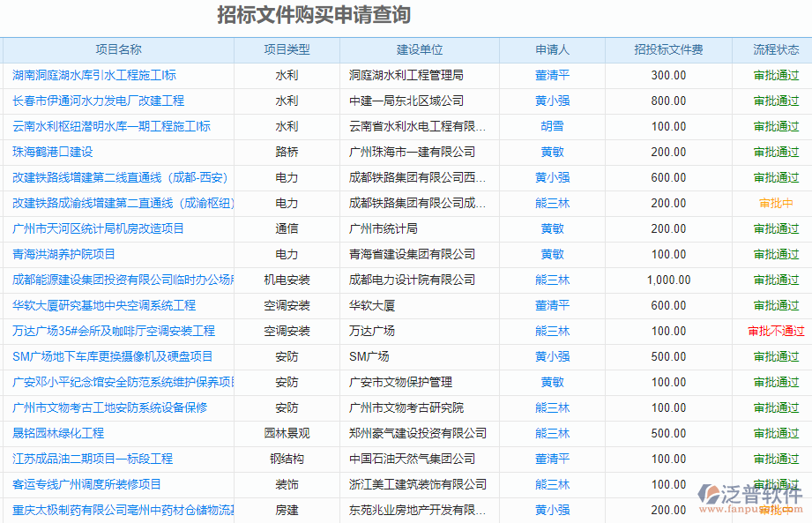Open 广州市天河区统计局机房改造项目 entry
Viewport: 812px width, 523px height.
click(x=98, y=229)
